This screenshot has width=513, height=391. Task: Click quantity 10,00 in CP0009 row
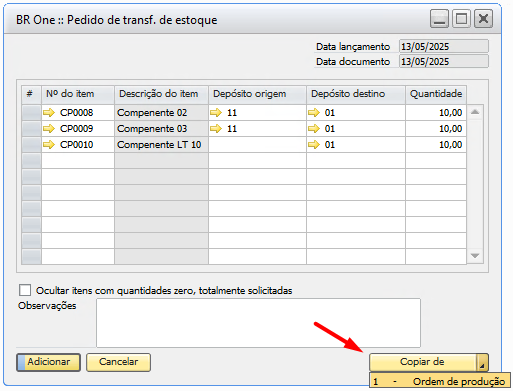tap(436, 129)
